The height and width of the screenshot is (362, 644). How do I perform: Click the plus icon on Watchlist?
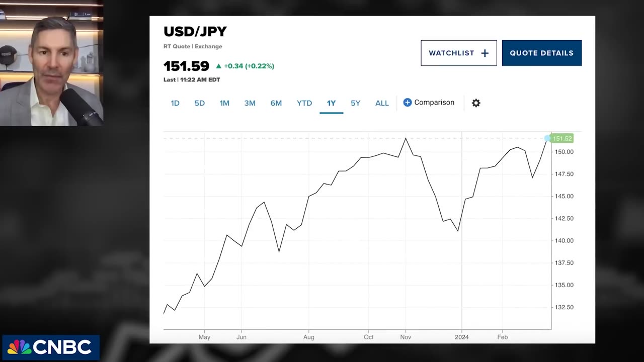pyautogui.click(x=485, y=53)
